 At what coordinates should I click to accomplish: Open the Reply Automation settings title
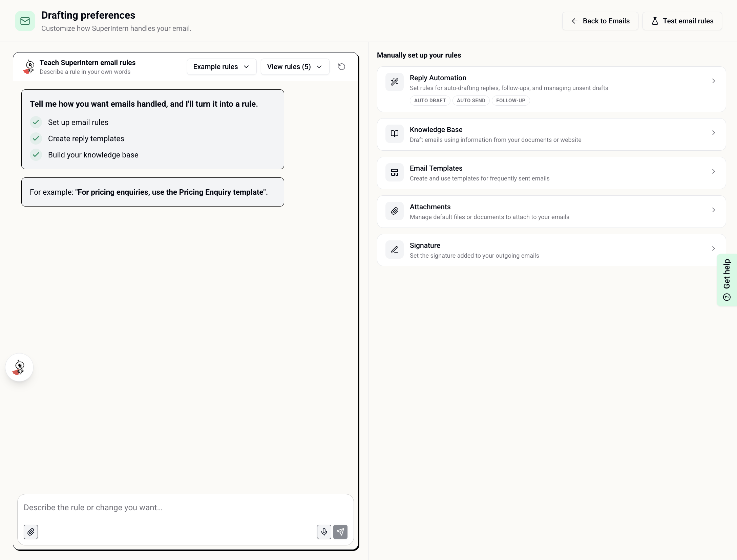coord(438,78)
